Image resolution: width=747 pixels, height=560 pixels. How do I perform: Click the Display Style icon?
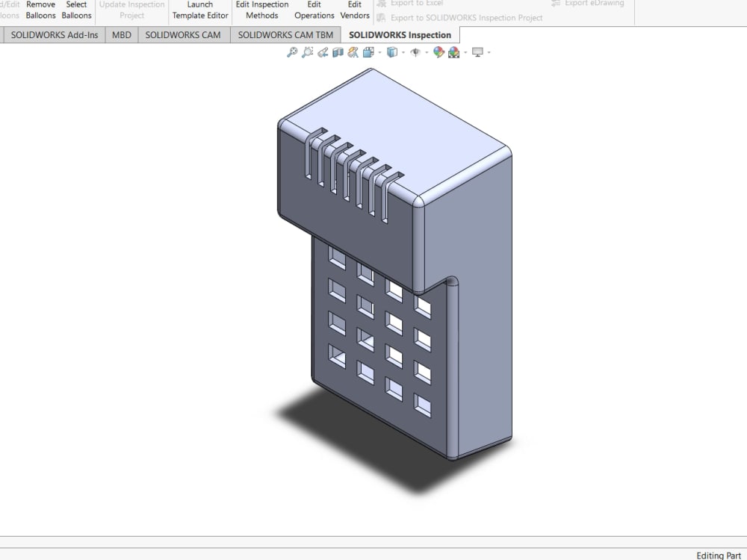tap(393, 52)
